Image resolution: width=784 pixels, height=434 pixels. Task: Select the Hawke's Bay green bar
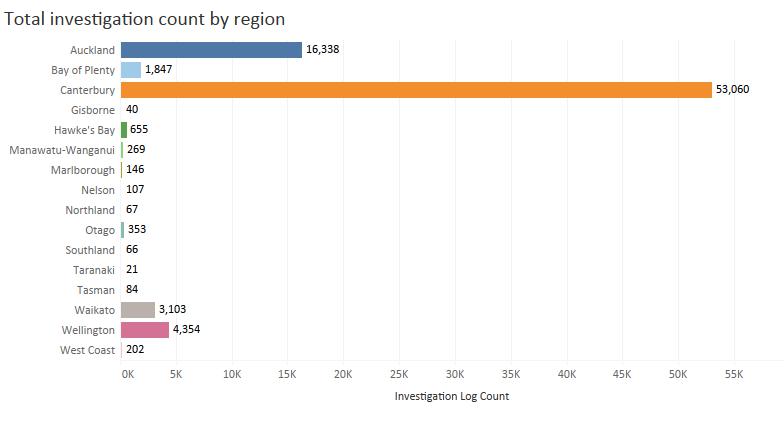(124, 130)
